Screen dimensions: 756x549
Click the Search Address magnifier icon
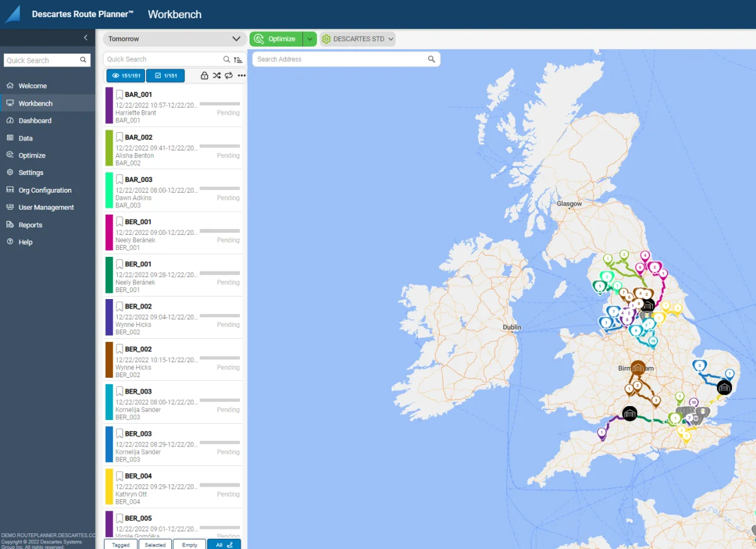click(432, 59)
